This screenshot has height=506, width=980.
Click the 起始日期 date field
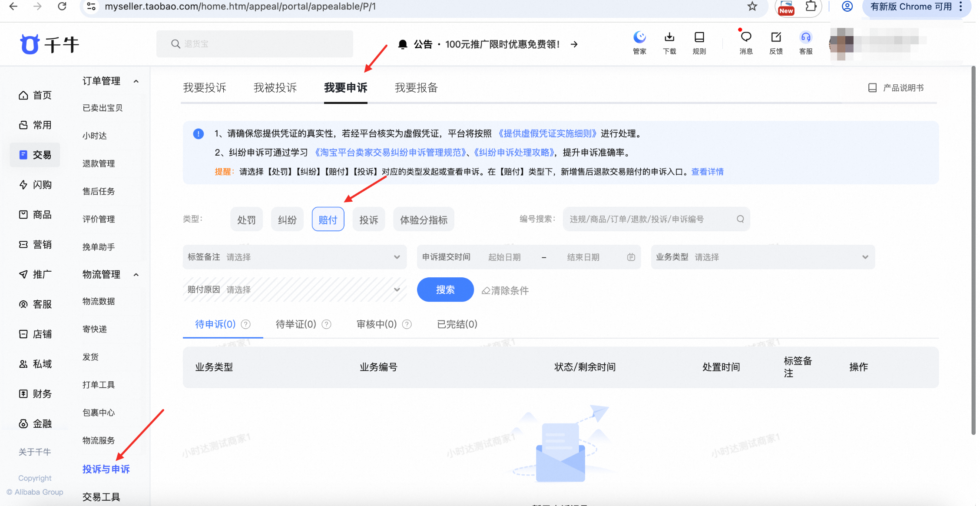click(504, 257)
